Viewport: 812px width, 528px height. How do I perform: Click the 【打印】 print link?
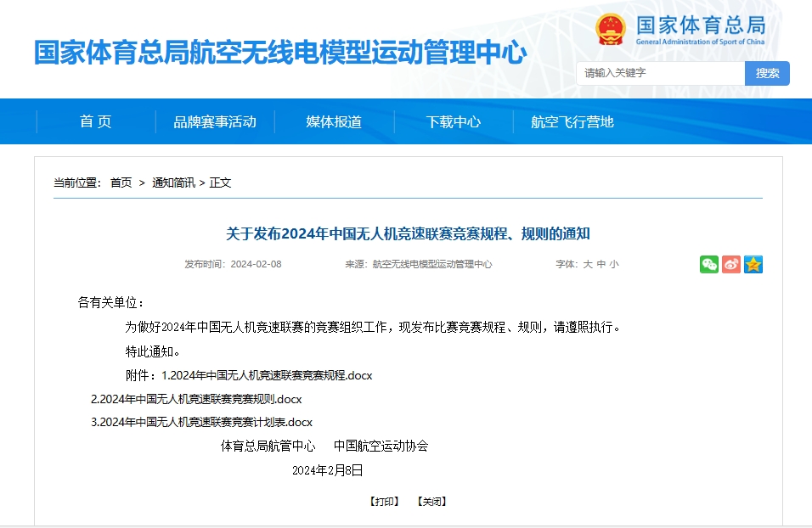coord(384,502)
